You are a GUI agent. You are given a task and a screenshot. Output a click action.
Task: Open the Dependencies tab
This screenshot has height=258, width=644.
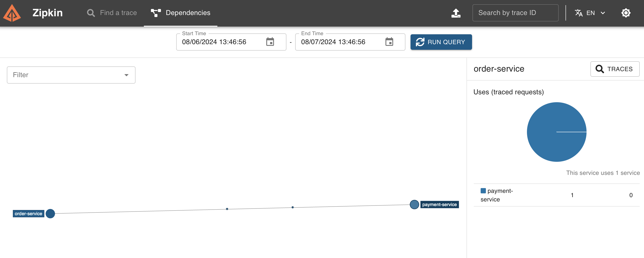[x=181, y=13]
